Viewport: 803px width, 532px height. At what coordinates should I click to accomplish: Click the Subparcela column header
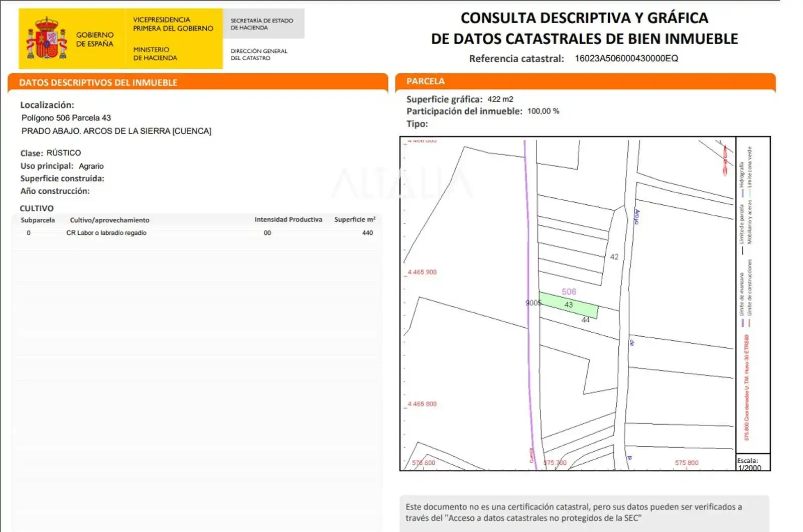coord(38,220)
